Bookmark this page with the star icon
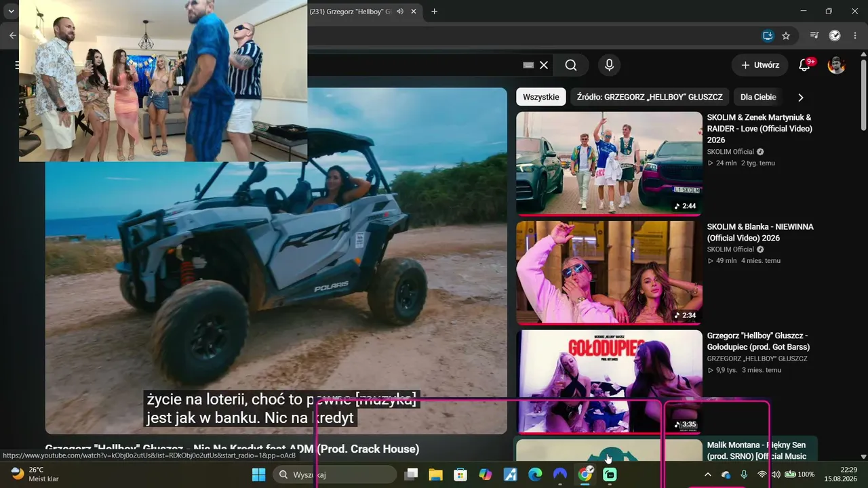Viewport: 868px width, 488px height. coord(786,35)
